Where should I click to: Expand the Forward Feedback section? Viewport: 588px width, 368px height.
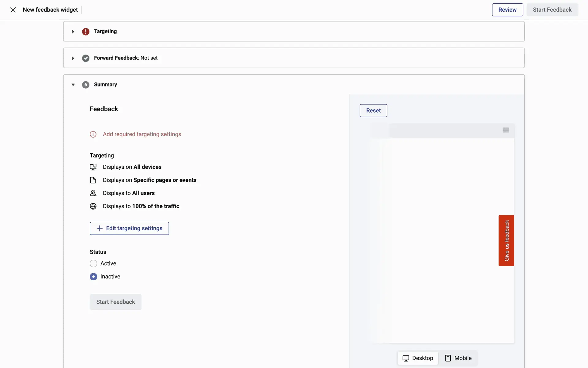coord(73,58)
